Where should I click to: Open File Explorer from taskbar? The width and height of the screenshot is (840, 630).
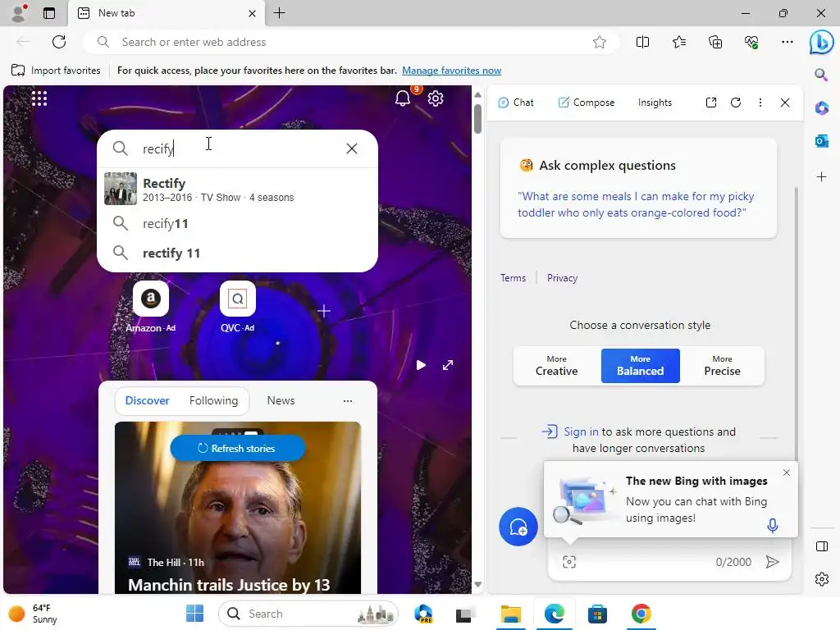[x=510, y=614]
